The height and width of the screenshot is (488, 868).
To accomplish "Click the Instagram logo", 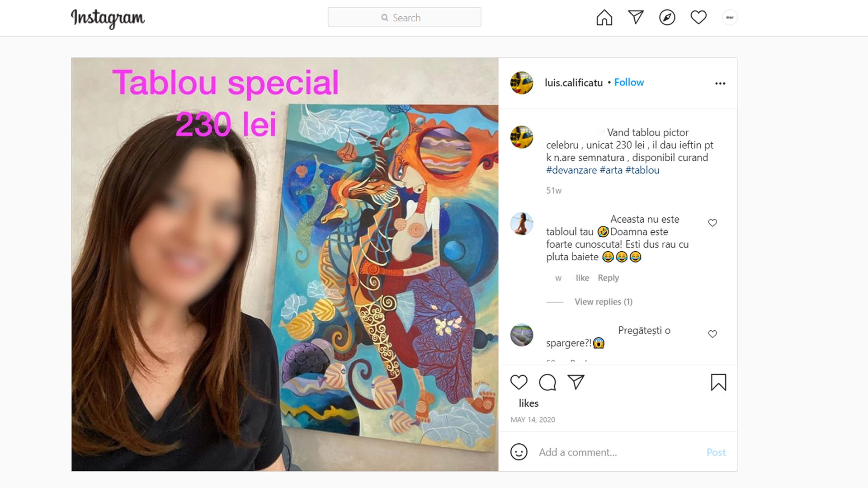I will pos(108,19).
